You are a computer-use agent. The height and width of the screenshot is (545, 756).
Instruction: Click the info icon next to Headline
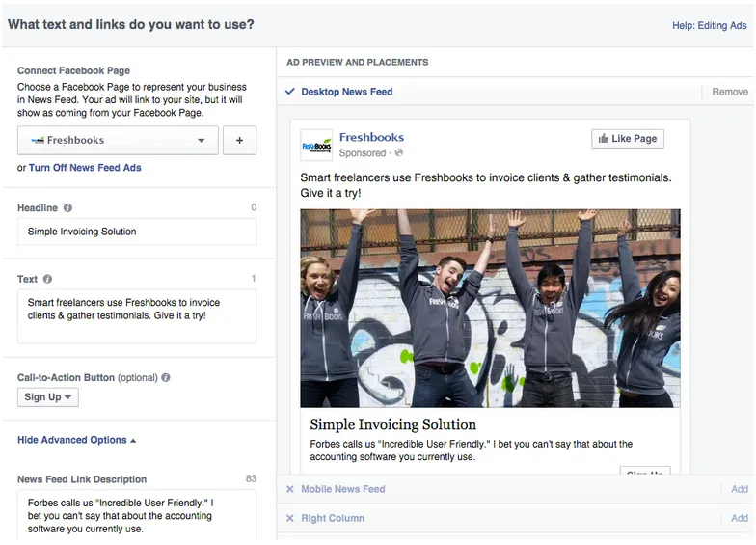coord(67,207)
